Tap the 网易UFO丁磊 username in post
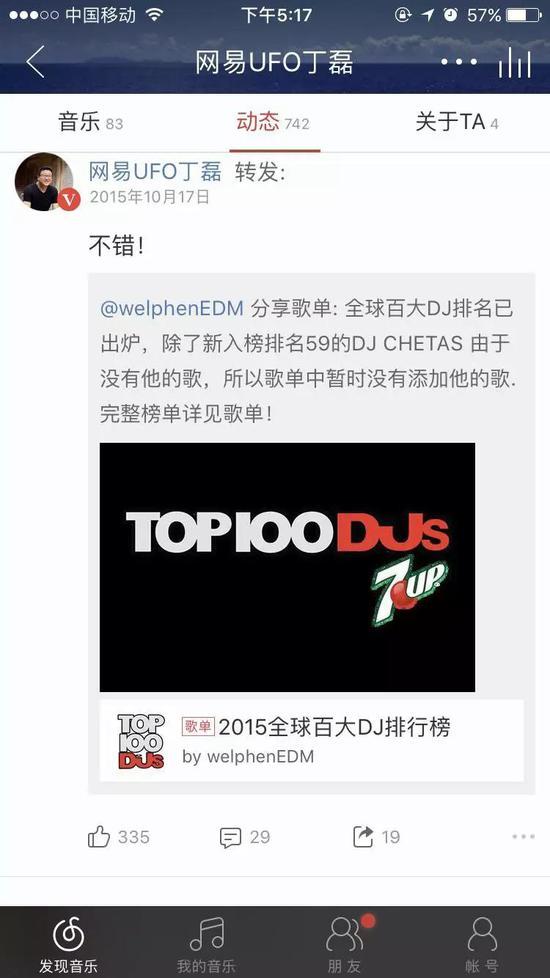Viewport: 550px width, 978px height. coord(155,171)
